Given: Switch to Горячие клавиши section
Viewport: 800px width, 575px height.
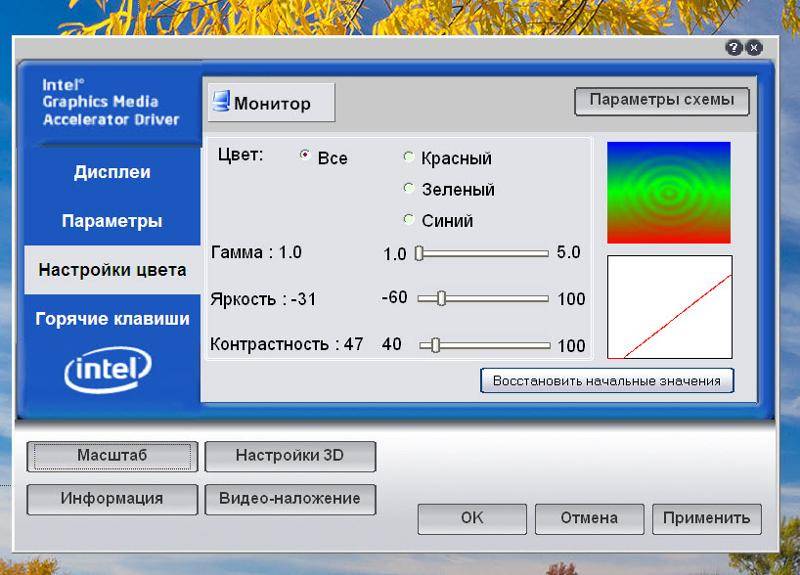Looking at the screenshot, I should coord(112,319).
